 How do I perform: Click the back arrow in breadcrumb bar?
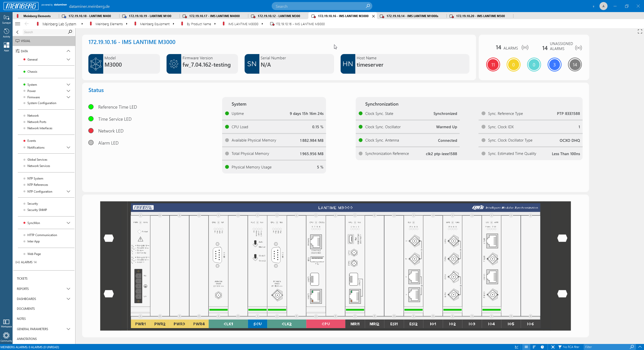[27, 24]
